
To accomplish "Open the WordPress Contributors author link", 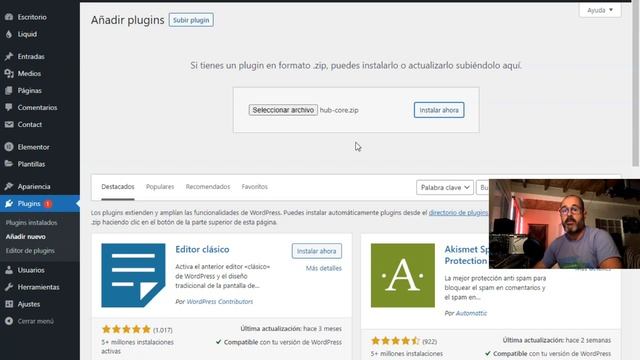I will click(x=220, y=302).
